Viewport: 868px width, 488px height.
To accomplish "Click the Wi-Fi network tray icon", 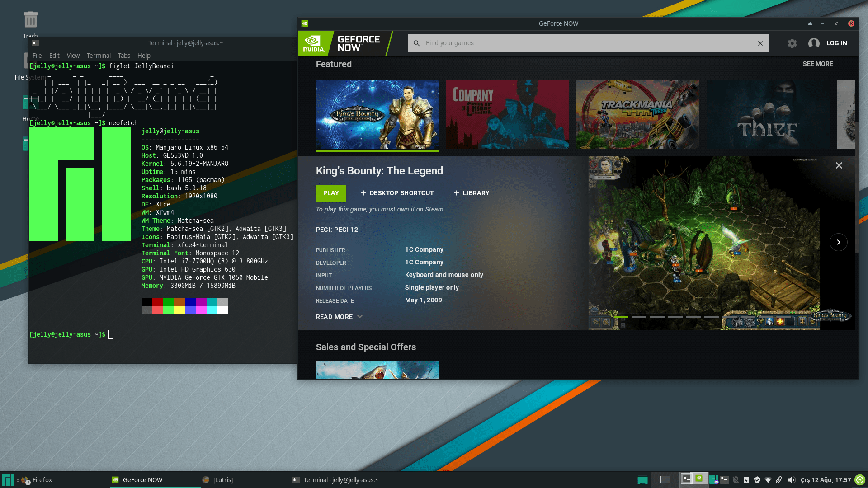I will [768, 480].
